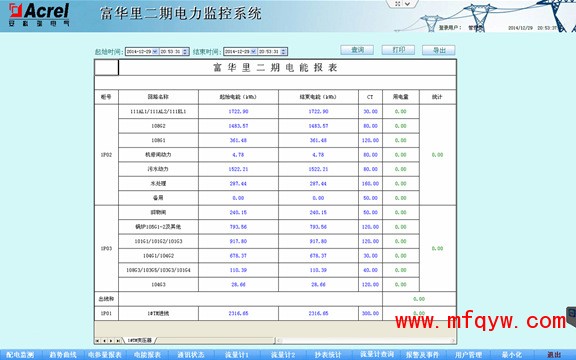Open 流量计1 menu item
This screenshot has width=576, height=360.
(237, 355)
